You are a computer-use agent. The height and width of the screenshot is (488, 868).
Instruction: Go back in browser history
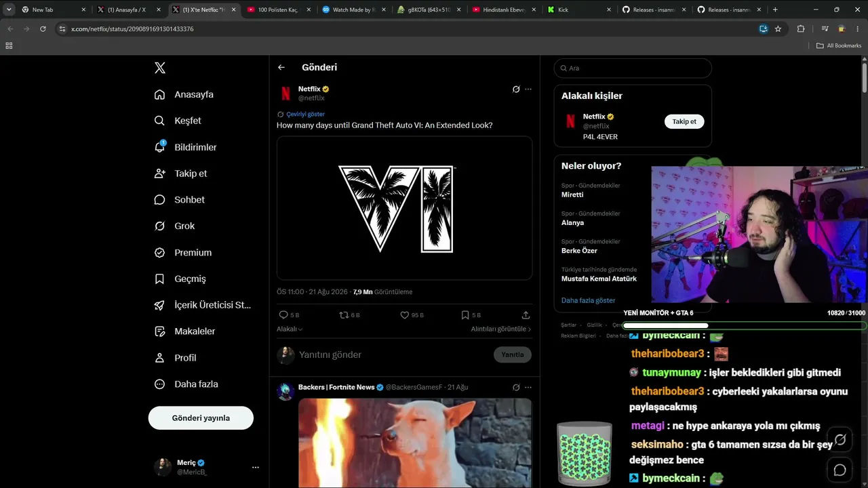10,29
